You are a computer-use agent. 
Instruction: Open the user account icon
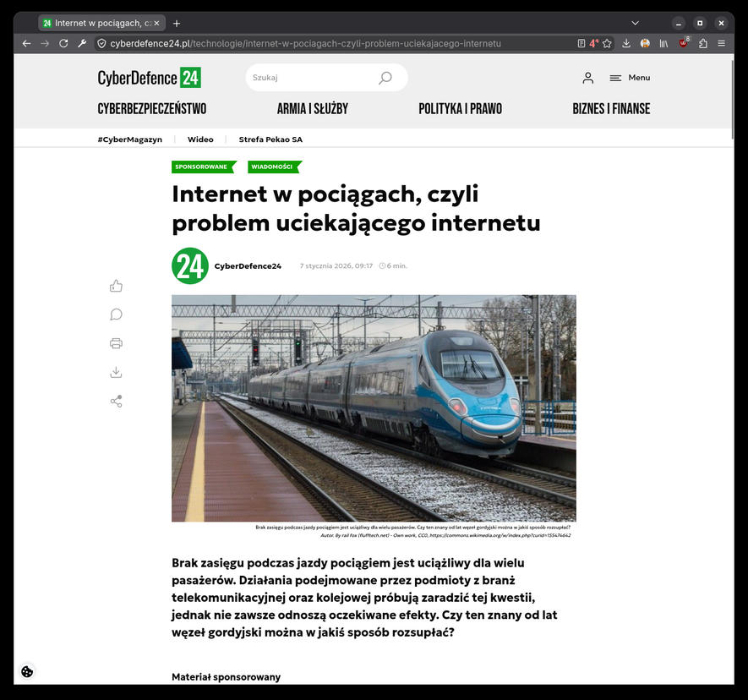[x=587, y=78]
